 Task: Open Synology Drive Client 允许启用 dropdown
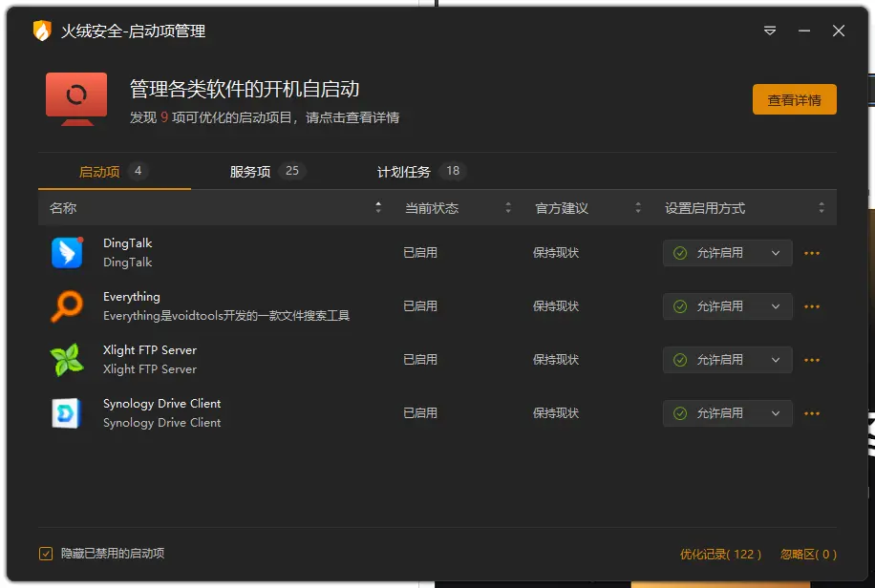coord(727,413)
